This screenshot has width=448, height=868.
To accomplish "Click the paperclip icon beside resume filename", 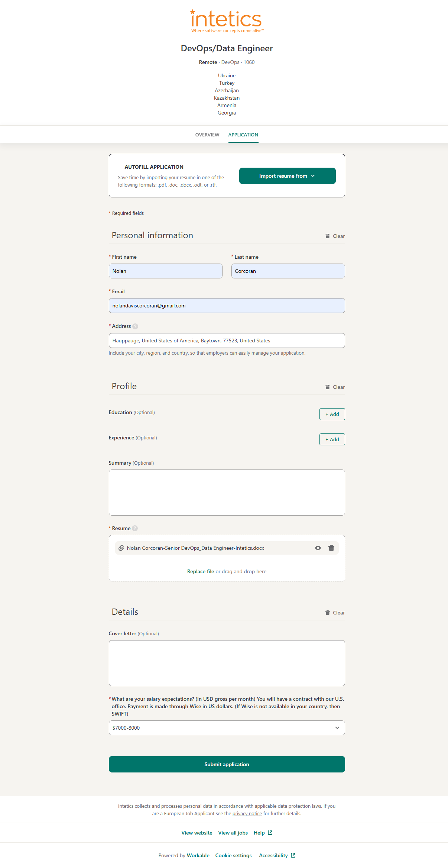I will coord(121,548).
